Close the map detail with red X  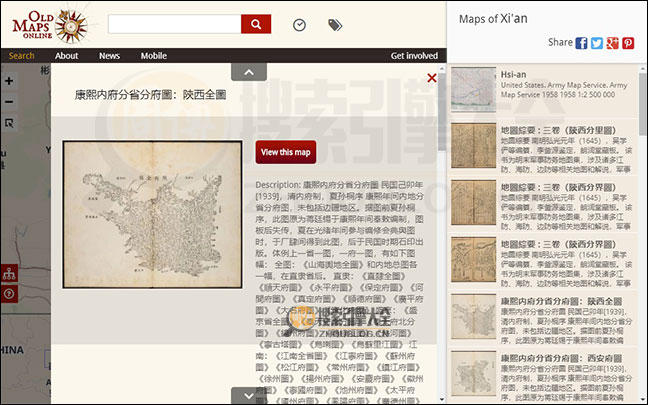(x=432, y=78)
